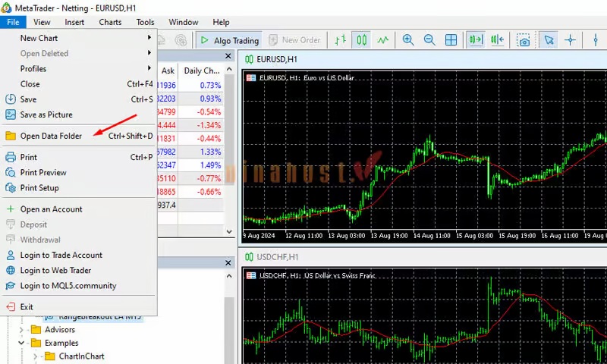Close the Market Watch panel

pos(228,56)
